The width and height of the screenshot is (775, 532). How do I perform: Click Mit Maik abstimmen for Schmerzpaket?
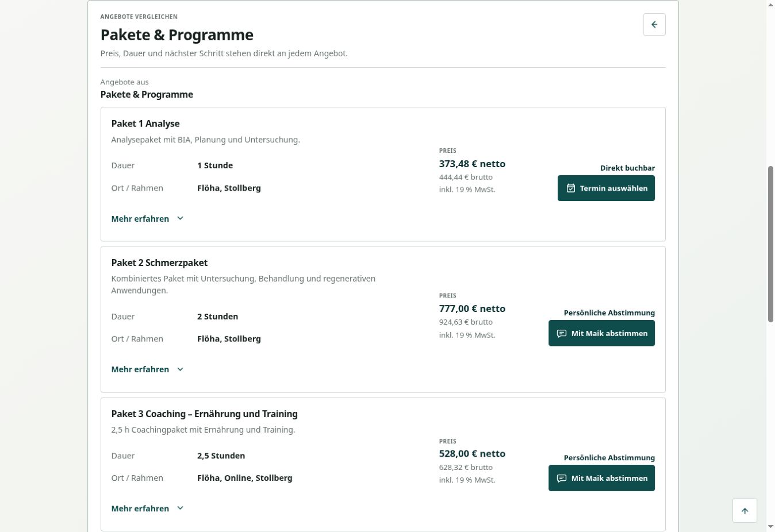(x=601, y=333)
